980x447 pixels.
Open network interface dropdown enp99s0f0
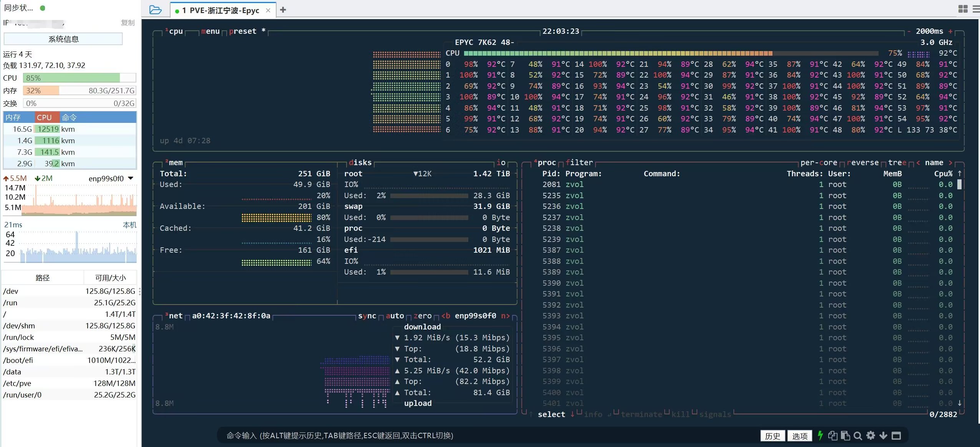tap(130, 178)
